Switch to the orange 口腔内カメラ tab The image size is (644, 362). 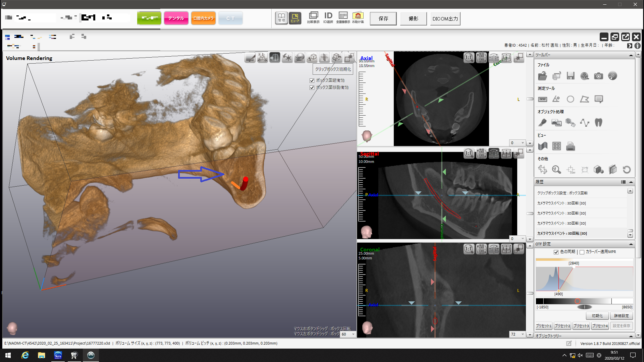pos(203,18)
